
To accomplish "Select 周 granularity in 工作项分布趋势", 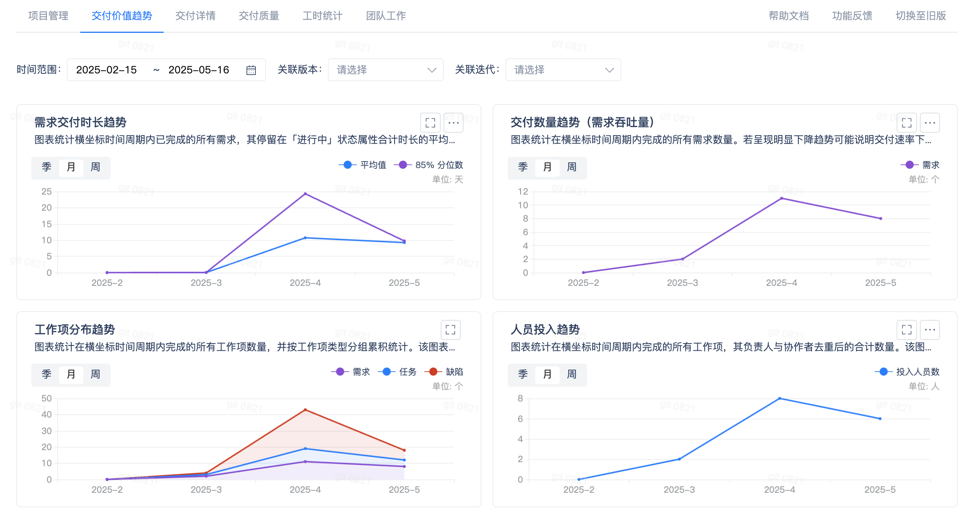I will pyautogui.click(x=95, y=374).
